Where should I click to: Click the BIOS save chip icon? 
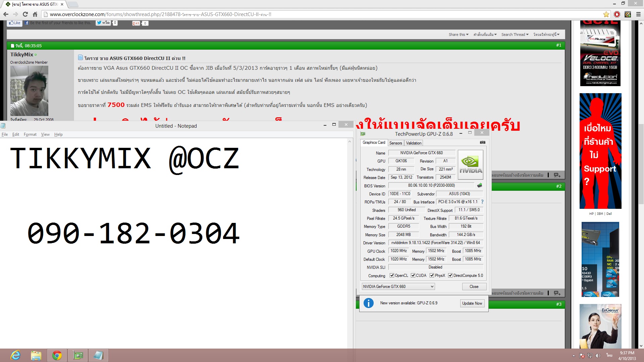point(480,185)
